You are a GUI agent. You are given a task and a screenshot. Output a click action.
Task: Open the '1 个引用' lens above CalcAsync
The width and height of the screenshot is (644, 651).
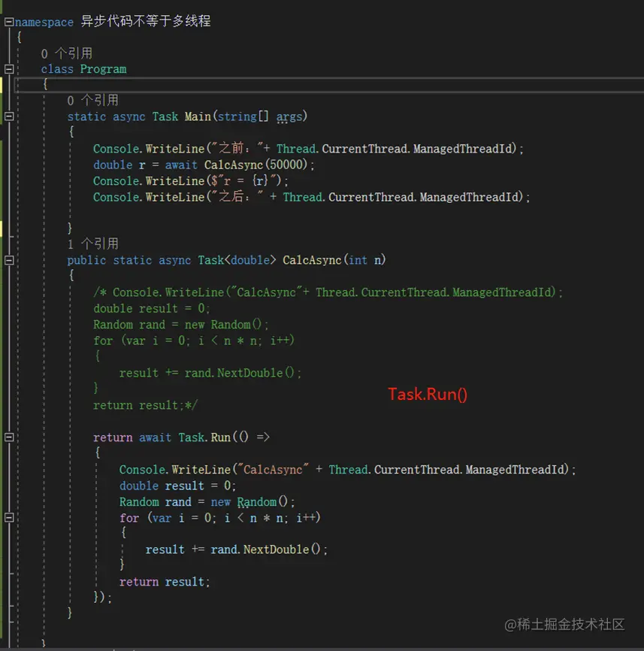click(x=93, y=244)
